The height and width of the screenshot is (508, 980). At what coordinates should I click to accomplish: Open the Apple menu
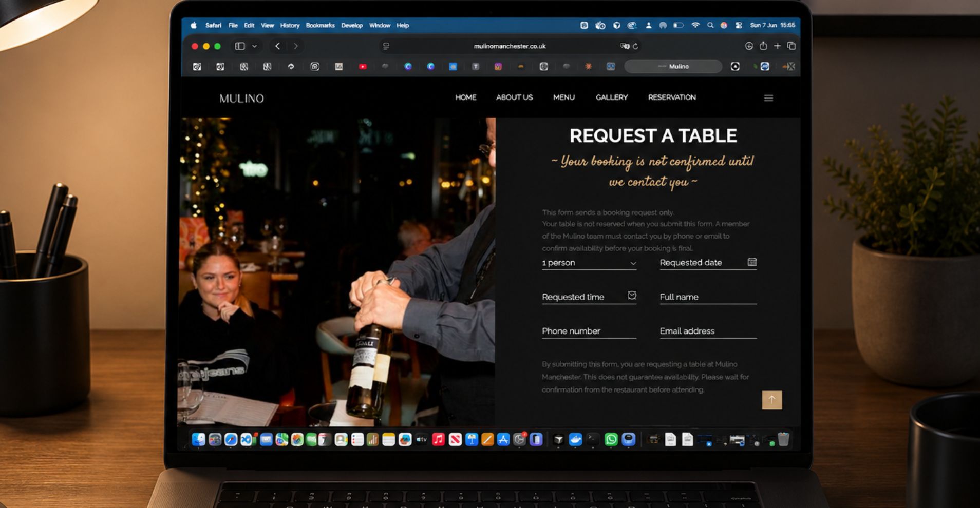click(x=194, y=25)
